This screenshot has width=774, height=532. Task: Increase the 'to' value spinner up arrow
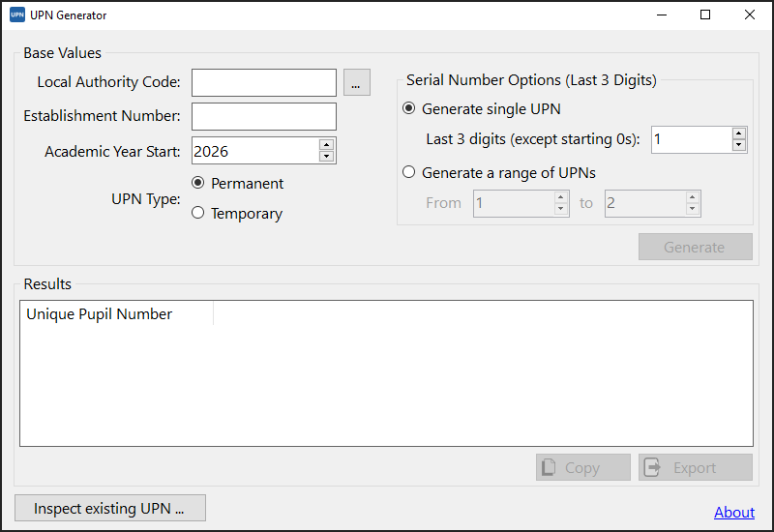(x=692, y=197)
